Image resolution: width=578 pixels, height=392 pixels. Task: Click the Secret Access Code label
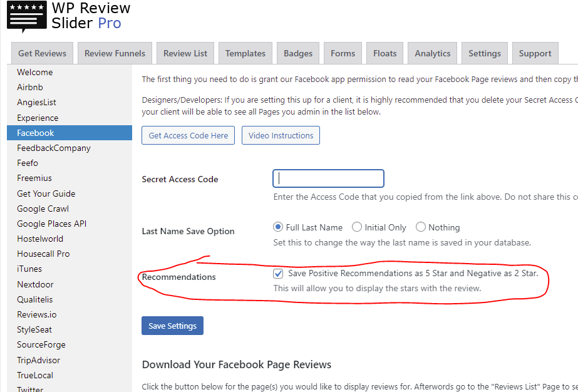tap(180, 179)
